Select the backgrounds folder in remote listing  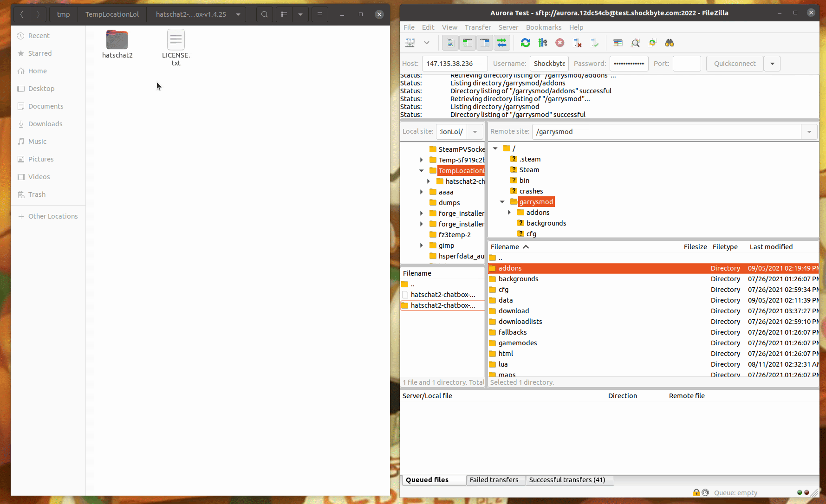(518, 278)
